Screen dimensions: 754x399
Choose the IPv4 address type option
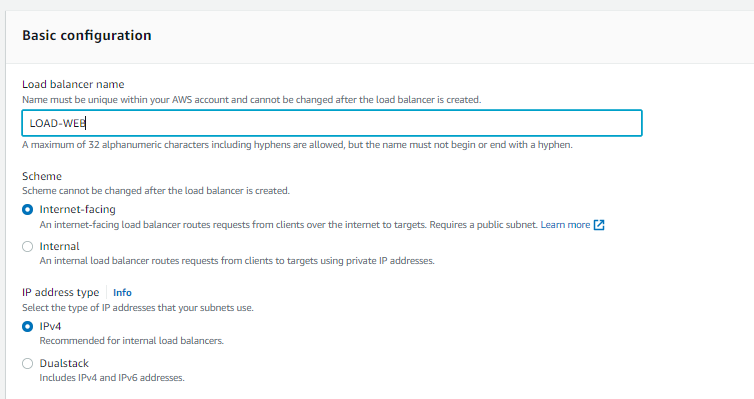tap(27, 326)
